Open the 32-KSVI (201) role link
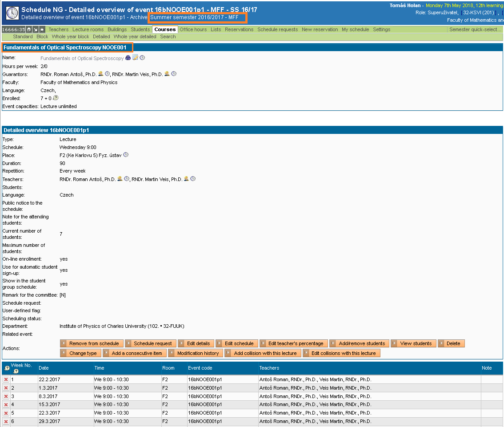Image resolution: width=504 pixels, height=427 pixels. [x=478, y=13]
